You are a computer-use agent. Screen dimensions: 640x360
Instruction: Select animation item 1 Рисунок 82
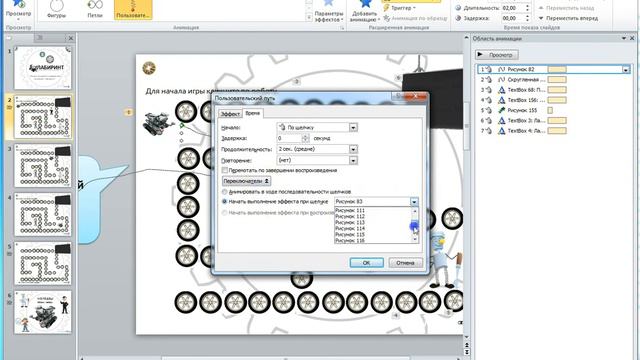pyautogui.click(x=553, y=69)
